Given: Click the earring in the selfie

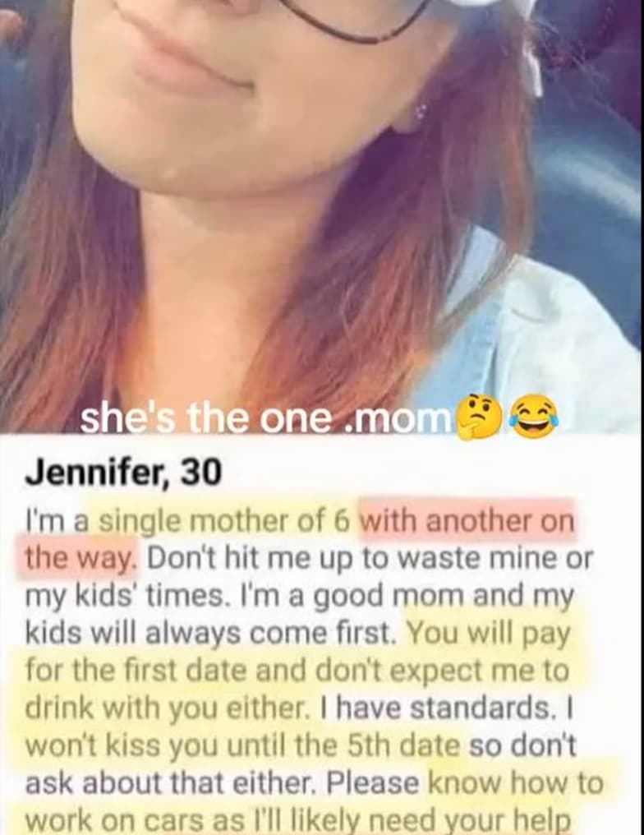Looking at the screenshot, I should [x=422, y=112].
